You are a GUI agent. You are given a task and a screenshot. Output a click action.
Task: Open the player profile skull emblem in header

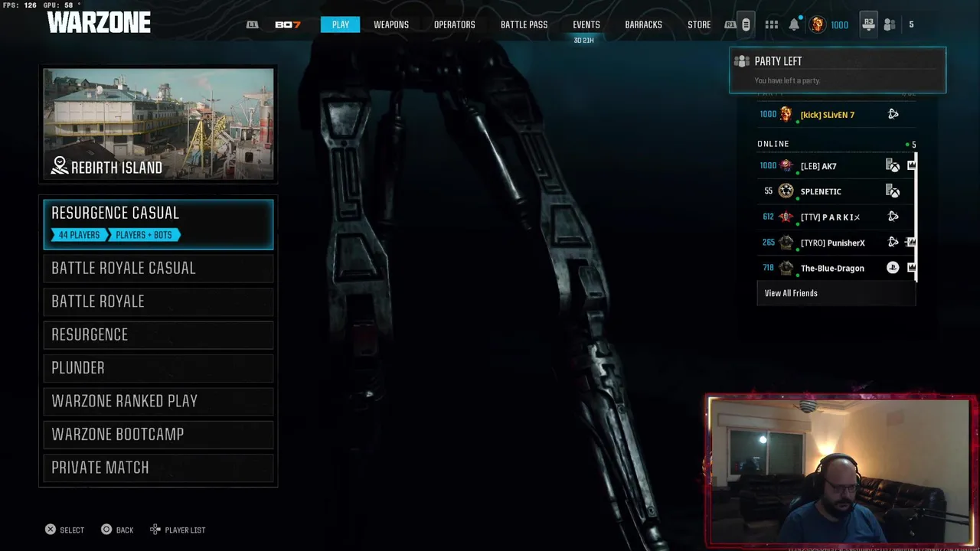(x=818, y=24)
